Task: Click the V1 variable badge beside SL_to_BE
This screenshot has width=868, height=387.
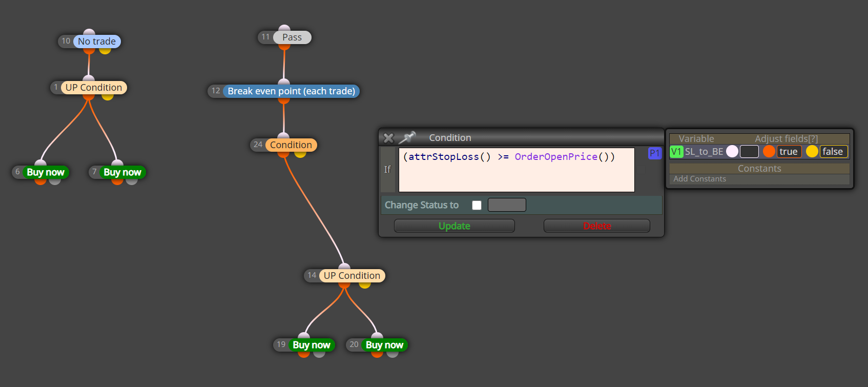Action: coord(676,152)
